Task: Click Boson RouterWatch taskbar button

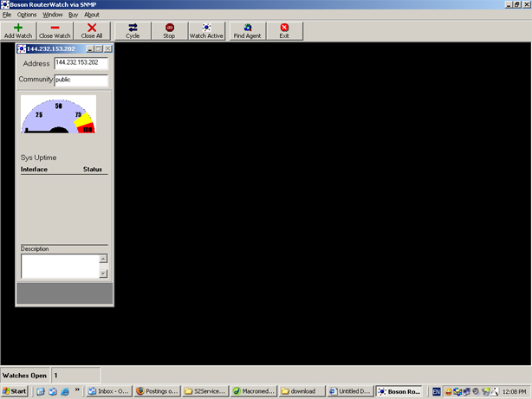Action: coord(399,391)
